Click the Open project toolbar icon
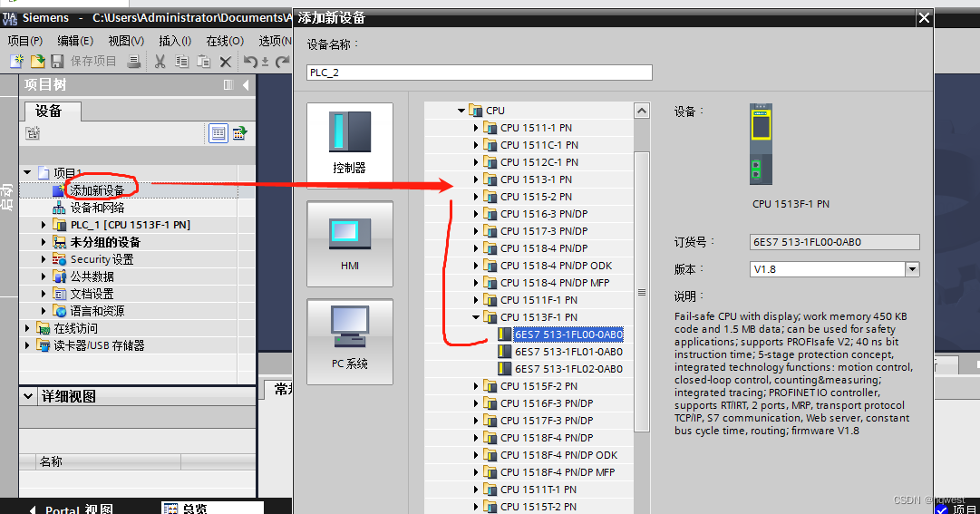Screen dimensions: 980x514 pos(37,61)
